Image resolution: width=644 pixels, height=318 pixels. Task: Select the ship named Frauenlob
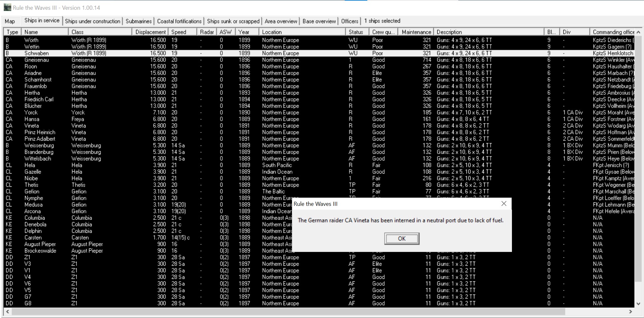tap(319, 86)
